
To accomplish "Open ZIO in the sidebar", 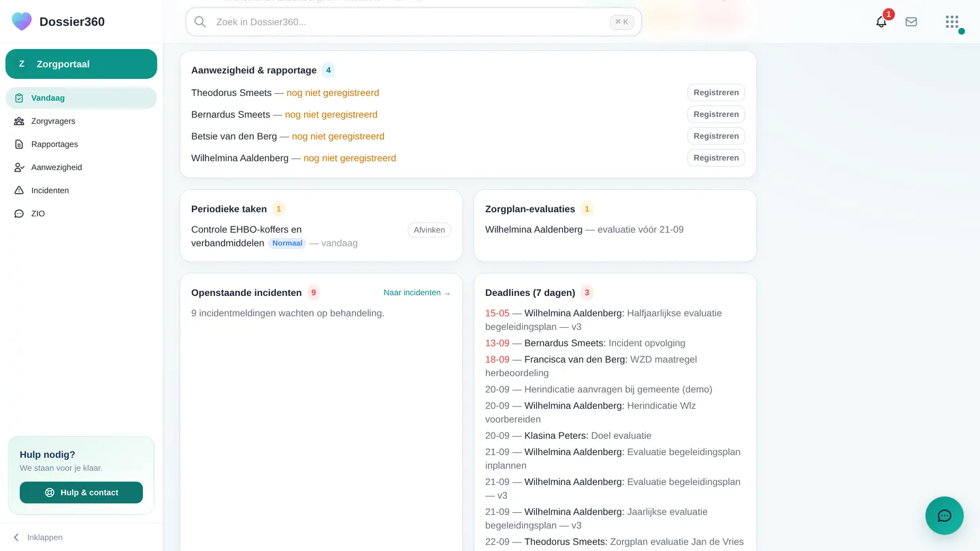I will coord(81,214).
